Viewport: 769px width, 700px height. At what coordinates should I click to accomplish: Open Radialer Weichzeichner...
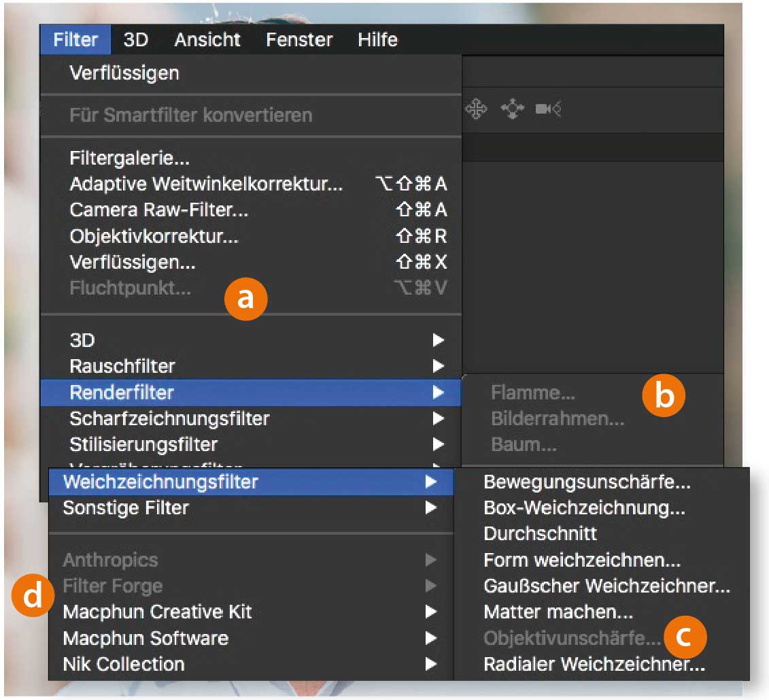click(602, 664)
